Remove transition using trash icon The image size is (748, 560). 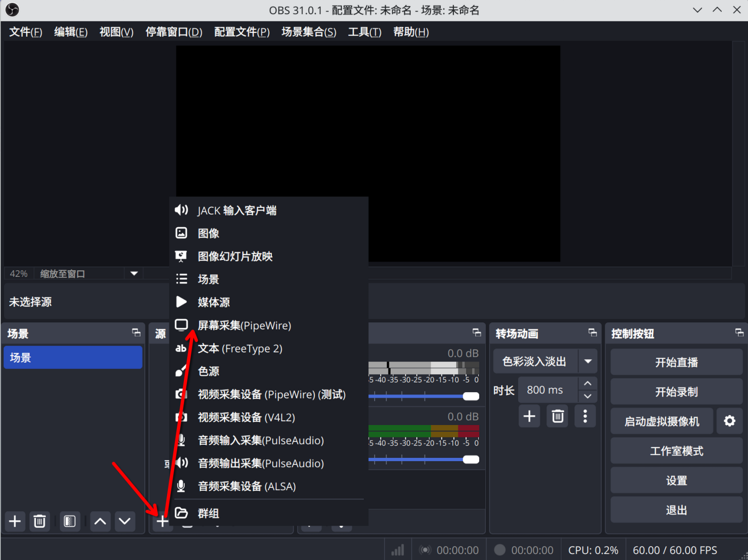[557, 416]
